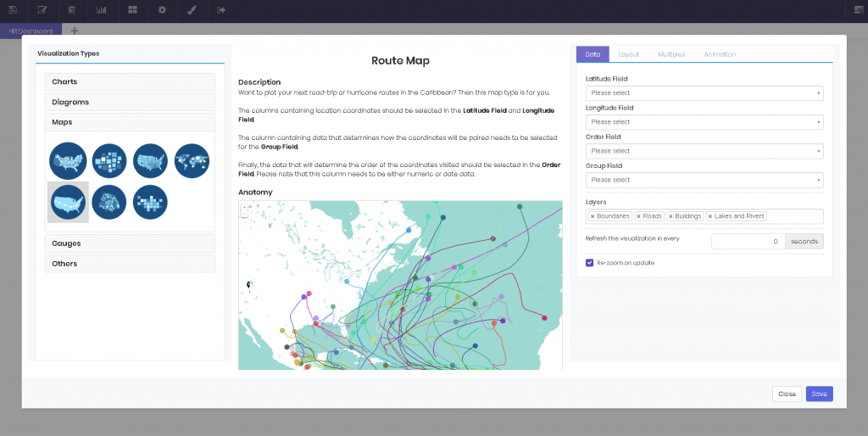Select the world bubble map icon
Image resolution: width=868 pixels, height=436 pixels.
click(192, 160)
